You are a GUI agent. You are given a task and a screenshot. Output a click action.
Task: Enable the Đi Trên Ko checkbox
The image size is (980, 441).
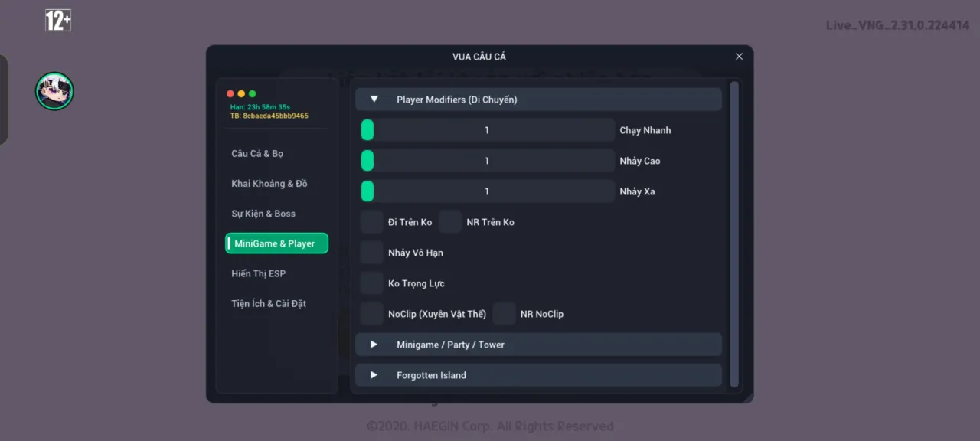click(372, 222)
